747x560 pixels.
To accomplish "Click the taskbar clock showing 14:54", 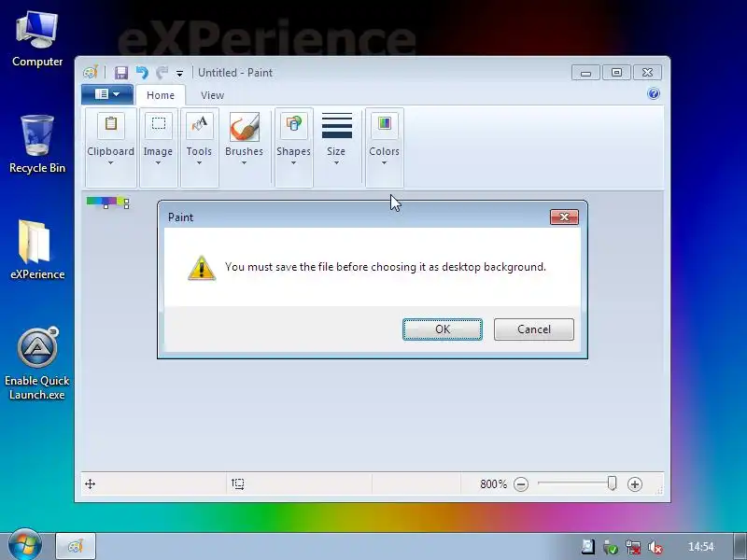I will point(701,547).
